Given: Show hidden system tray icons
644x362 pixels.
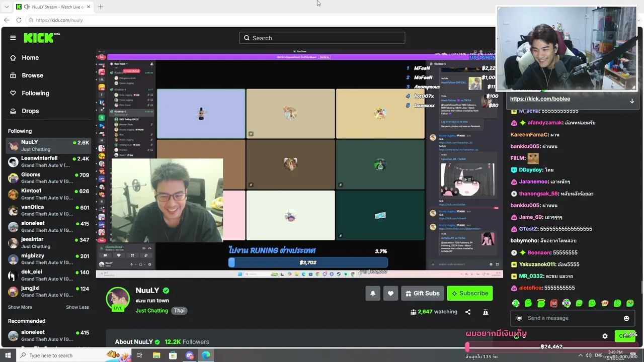Looking at the screenshot, I should 580,355.
